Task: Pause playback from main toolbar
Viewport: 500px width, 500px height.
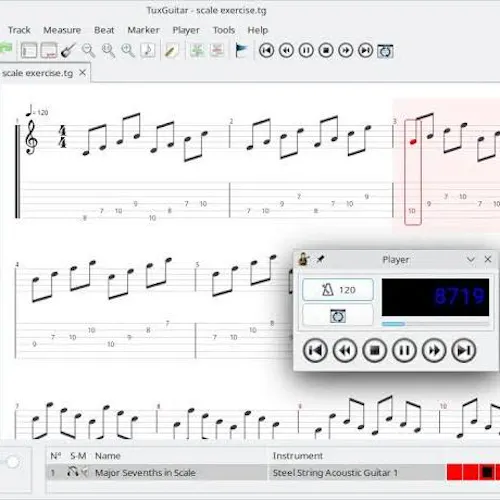Action: pos(306,51)
